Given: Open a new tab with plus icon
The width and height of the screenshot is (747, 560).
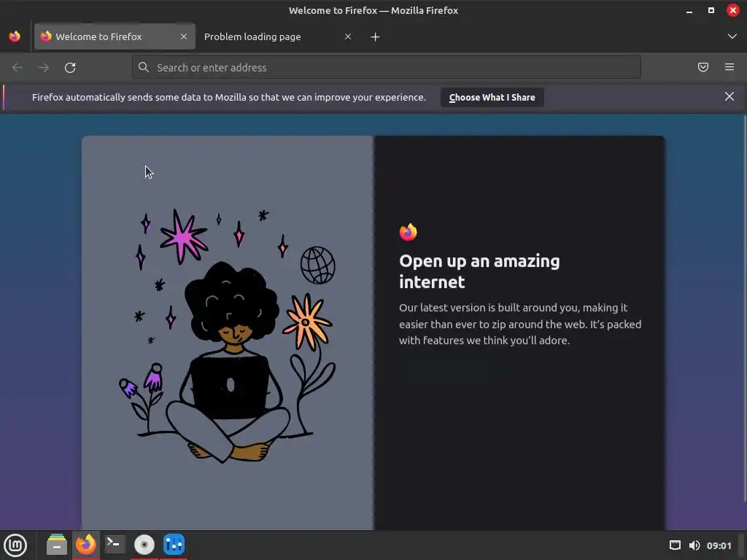Looking at the screenshot, I should pyautogui.click(x=376, y=37).
